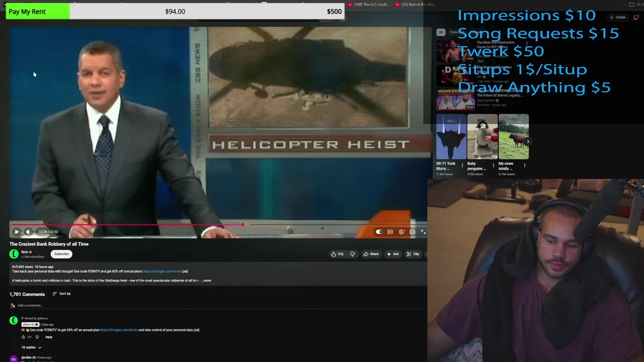This screenshot has width=644, height=362.
Task: Expand the description with ...more
Action: click(x=206, y=281)
